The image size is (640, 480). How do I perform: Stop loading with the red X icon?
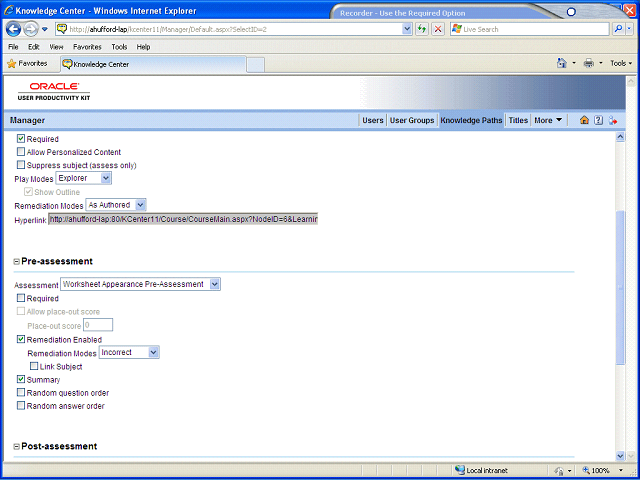438,29
